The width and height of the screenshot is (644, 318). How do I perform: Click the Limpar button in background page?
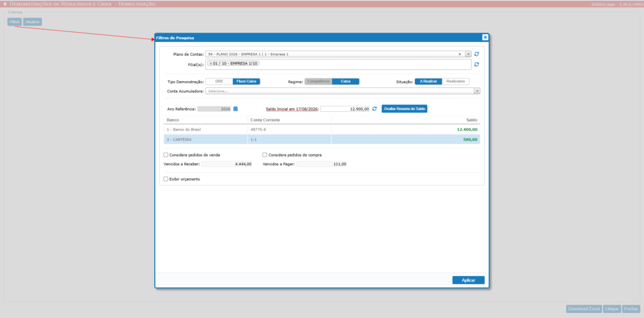[613, 309]
